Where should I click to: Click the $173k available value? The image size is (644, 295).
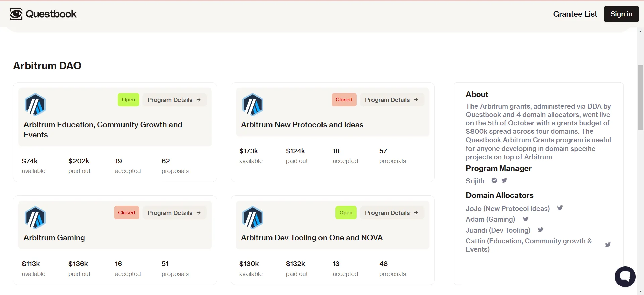coord(249,151)
